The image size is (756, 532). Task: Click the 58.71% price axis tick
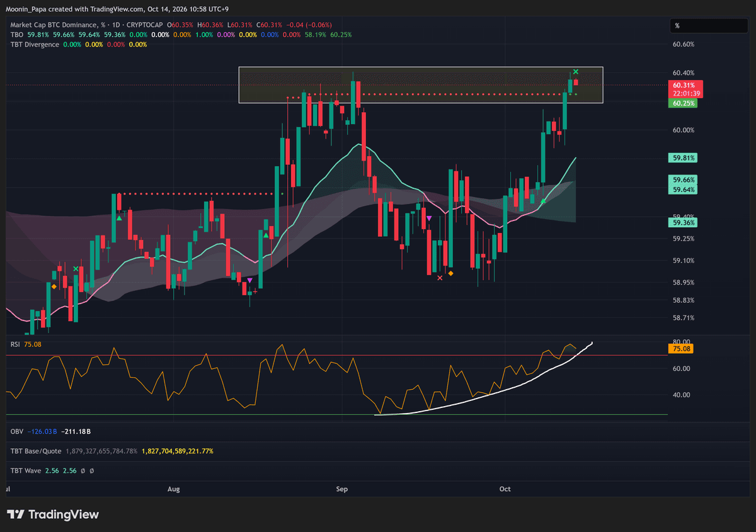click(x=684, y=318)
